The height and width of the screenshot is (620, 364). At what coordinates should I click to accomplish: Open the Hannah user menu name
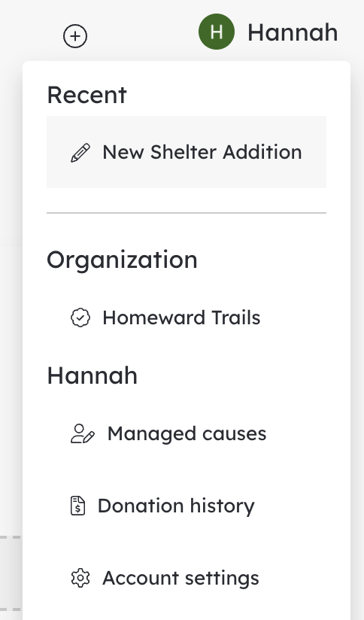293,32
